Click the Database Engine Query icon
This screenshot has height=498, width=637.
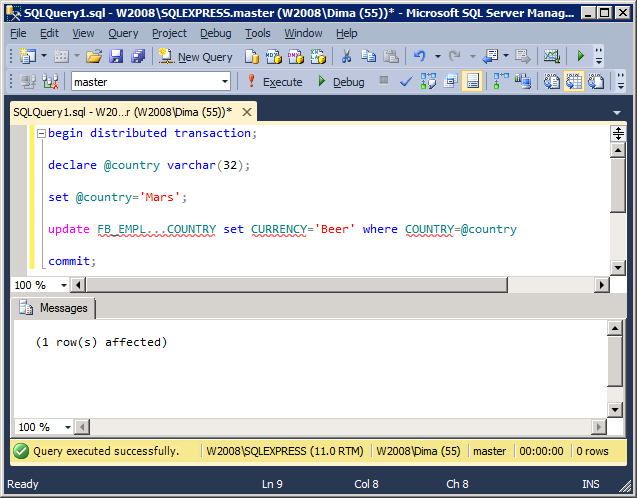pos(252,56)
